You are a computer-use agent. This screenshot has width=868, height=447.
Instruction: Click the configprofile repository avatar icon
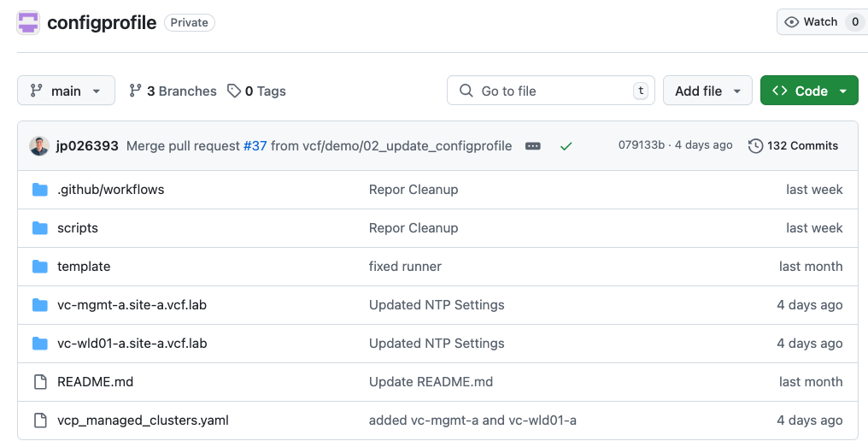pyautogui.click(x=28, y=23)
